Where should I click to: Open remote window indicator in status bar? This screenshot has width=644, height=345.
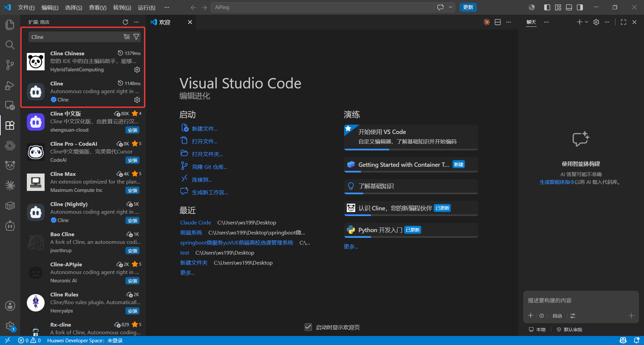[7, 340]
